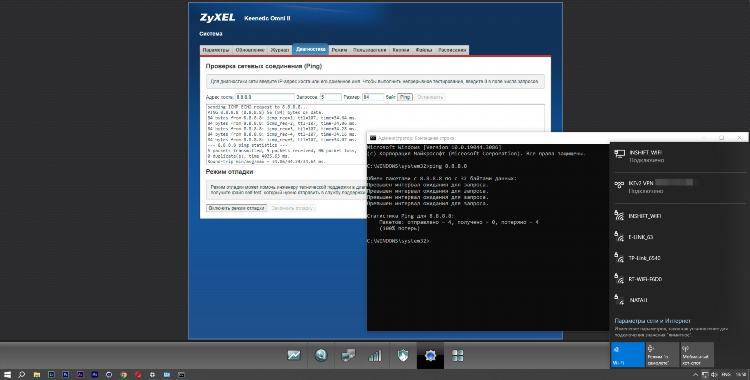Click the ZyXEL logo

(217, 18)
